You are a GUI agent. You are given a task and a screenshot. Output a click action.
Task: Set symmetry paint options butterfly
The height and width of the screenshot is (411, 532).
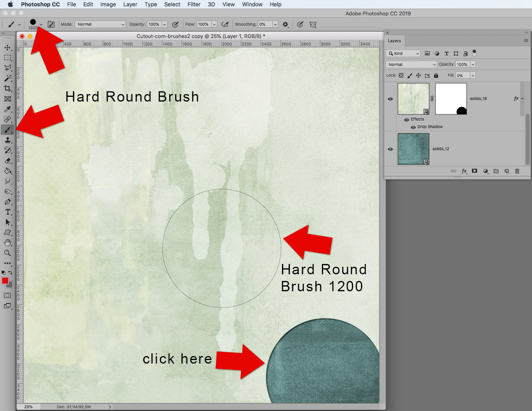pos(313,25)
